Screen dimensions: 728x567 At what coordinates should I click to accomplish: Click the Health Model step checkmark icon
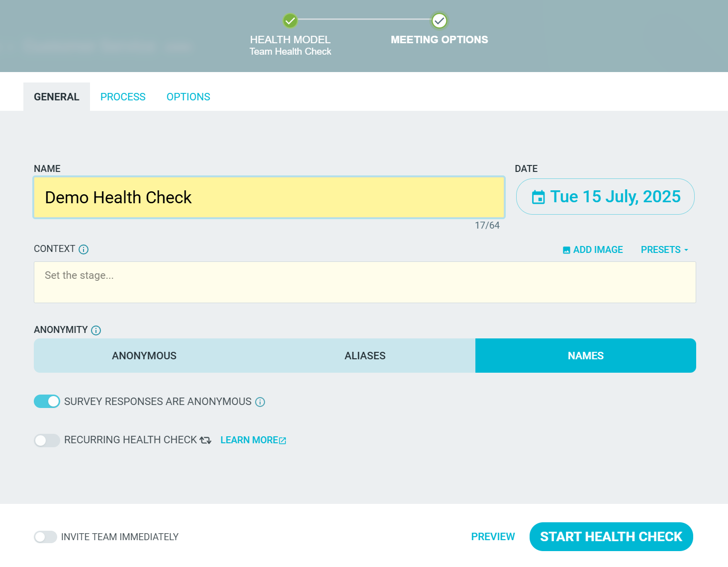290,21
